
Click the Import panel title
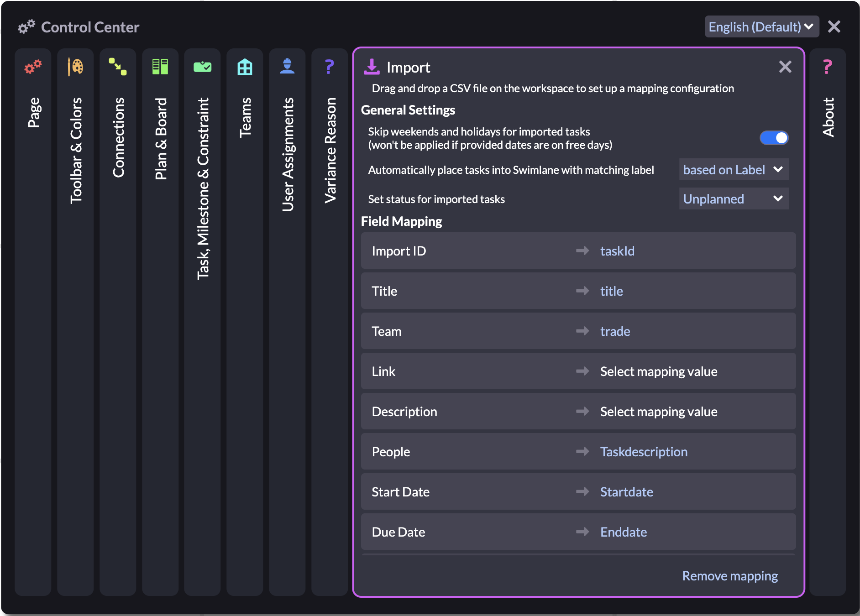pyautogui.click(x=408, y=68)
